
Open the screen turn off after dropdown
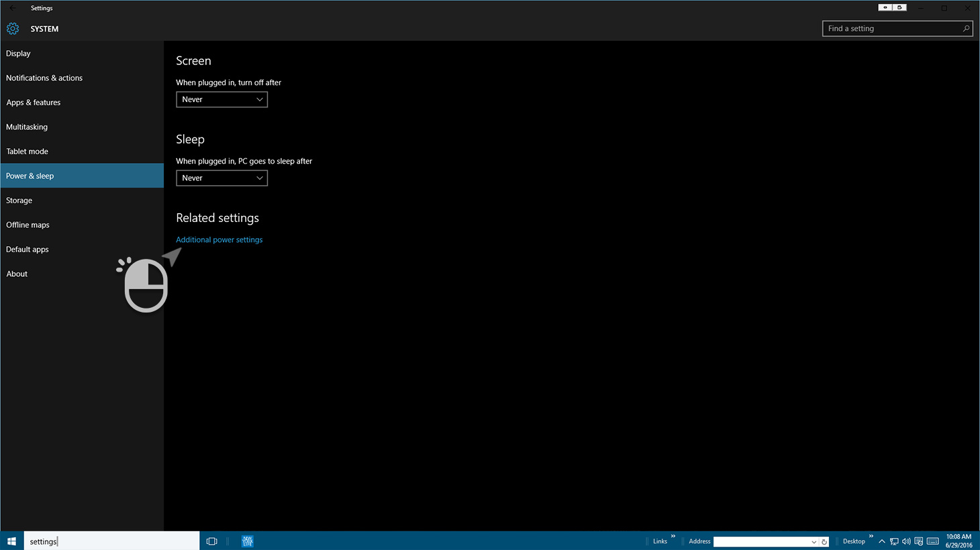(222, 99)
